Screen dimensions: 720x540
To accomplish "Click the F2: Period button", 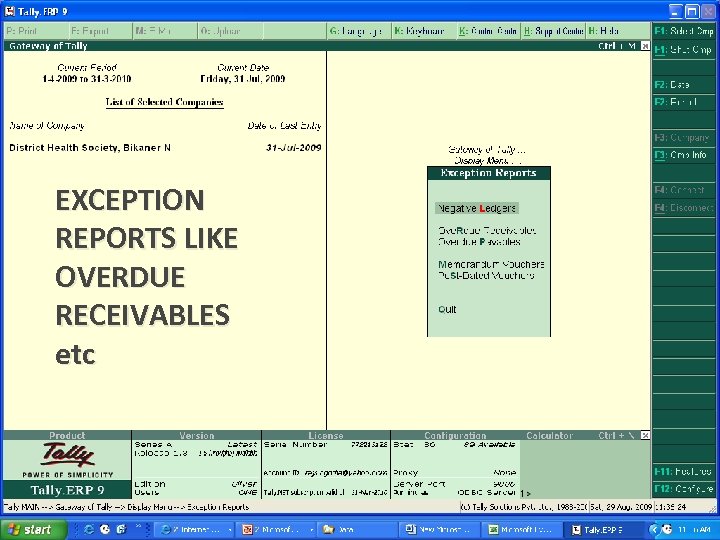I will (684, 102).
